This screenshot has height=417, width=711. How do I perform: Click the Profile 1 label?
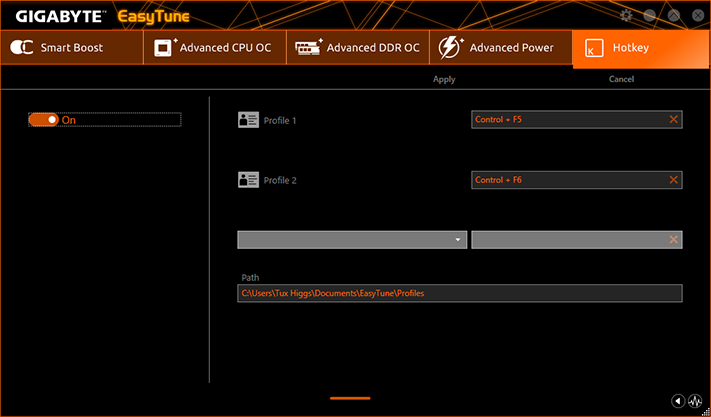(280, 121)
